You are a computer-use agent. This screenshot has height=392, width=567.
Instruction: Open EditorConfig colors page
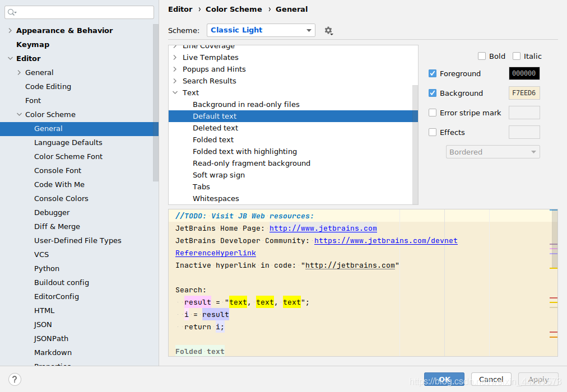57,297
